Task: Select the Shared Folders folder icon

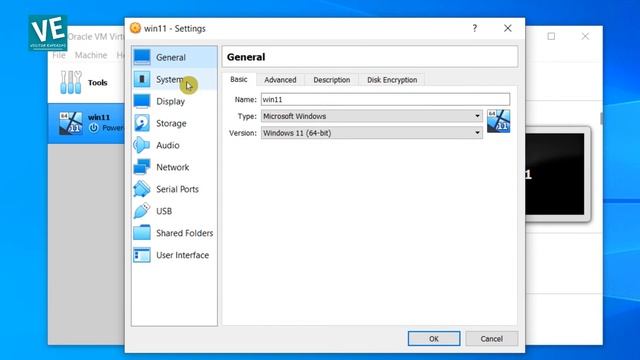Action: (x=142, y=233)
